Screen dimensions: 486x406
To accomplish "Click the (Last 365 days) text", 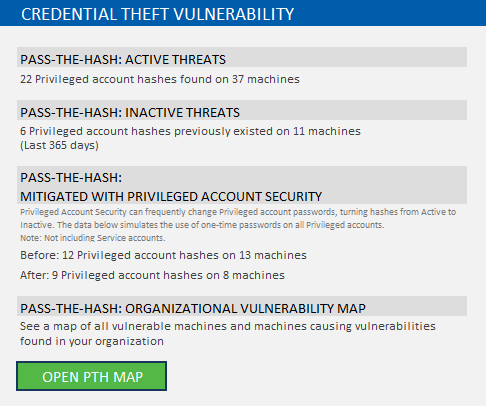I will (x=59, y=146).
